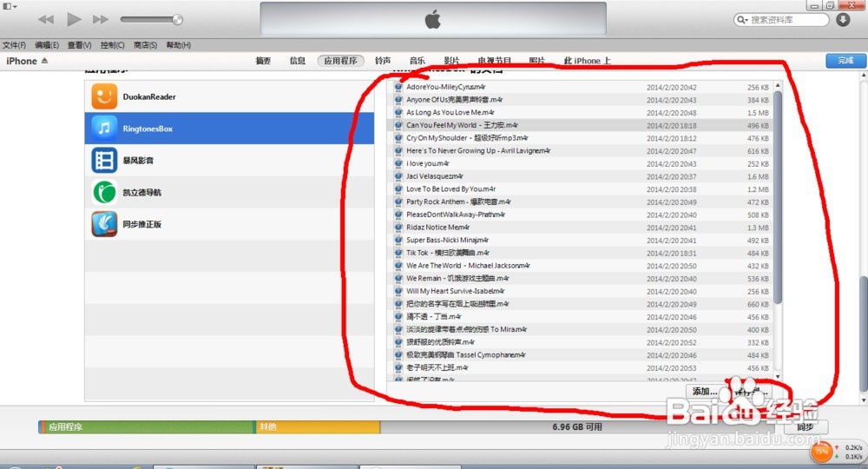868x469 pixels.
Task: Eject the iPhone device
Action: click(x=45, y=60)
